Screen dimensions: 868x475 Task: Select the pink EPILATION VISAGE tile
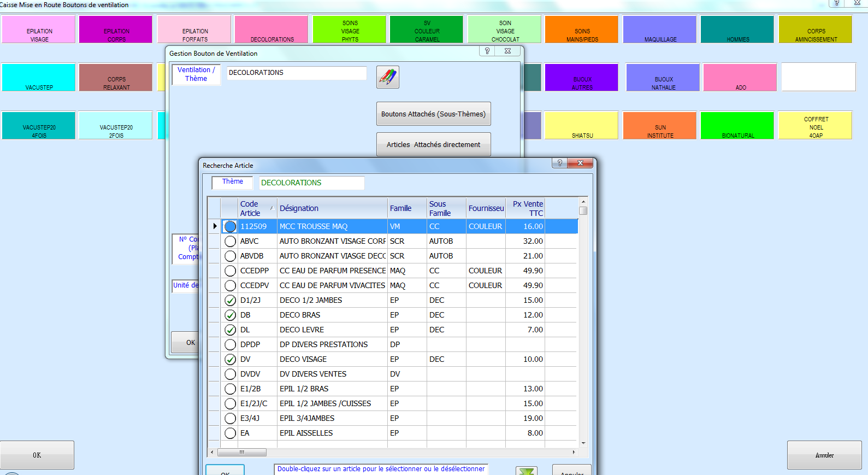39,30
